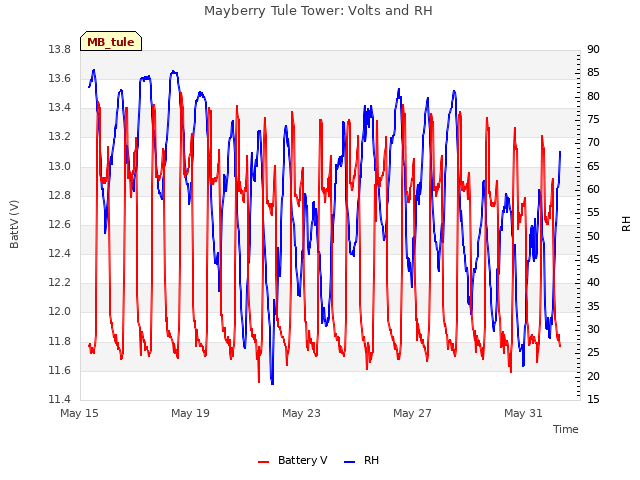Click the 13.8 voltage tick label
The image size is (640, 480).
coord(60,49)
